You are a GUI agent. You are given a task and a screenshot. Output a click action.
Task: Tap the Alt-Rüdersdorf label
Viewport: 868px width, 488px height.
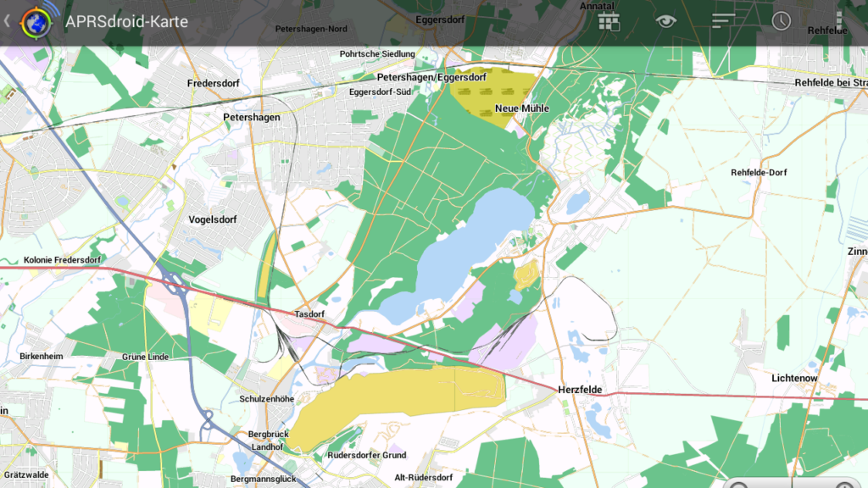tap(424, 478)
